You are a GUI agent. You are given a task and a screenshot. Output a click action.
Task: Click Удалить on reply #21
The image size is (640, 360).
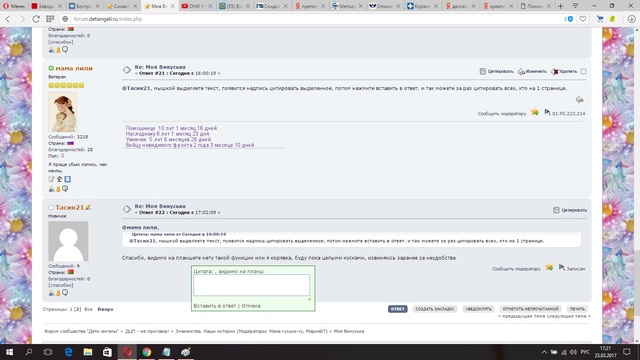(x=564, y=71)
